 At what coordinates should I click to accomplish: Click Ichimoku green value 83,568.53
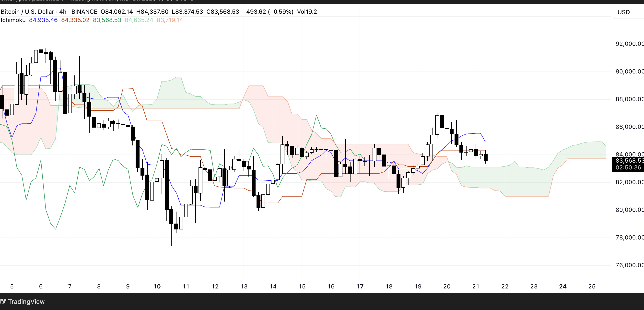tap(107, 20)
